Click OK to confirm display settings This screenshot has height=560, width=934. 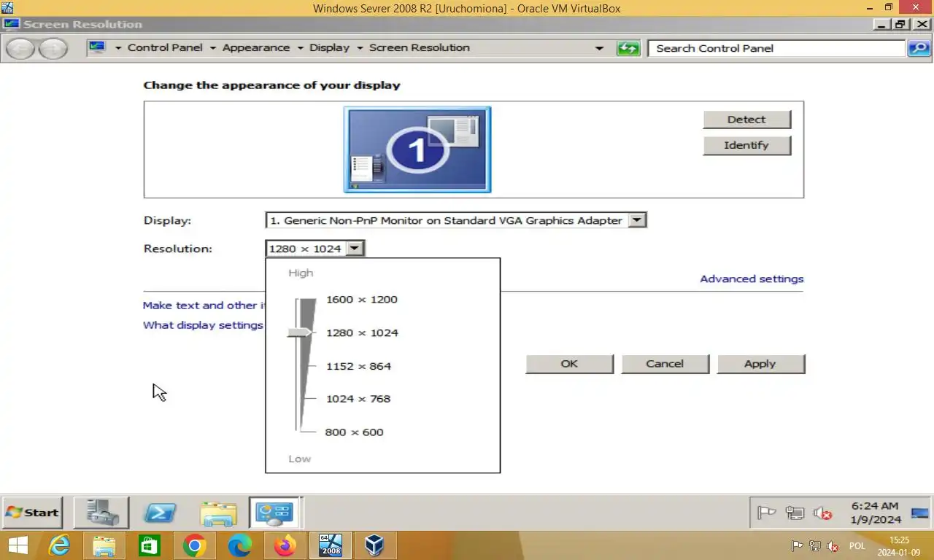(569, 364)
